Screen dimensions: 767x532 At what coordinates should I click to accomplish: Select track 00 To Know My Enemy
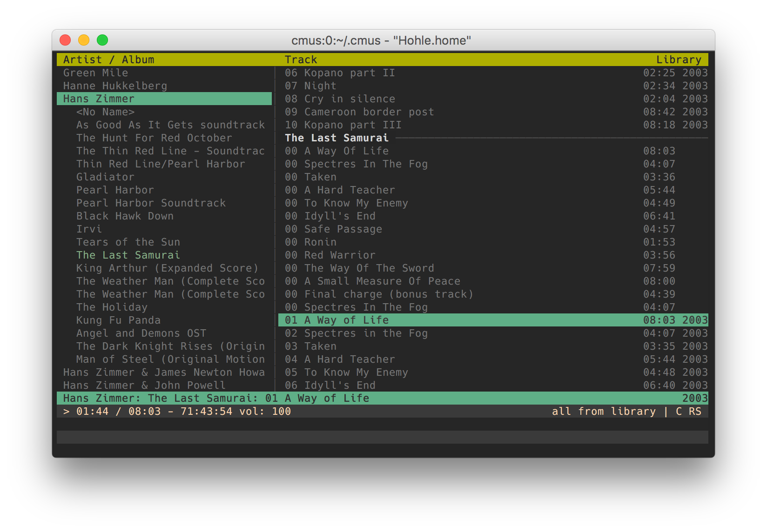(x=493, y=203)
